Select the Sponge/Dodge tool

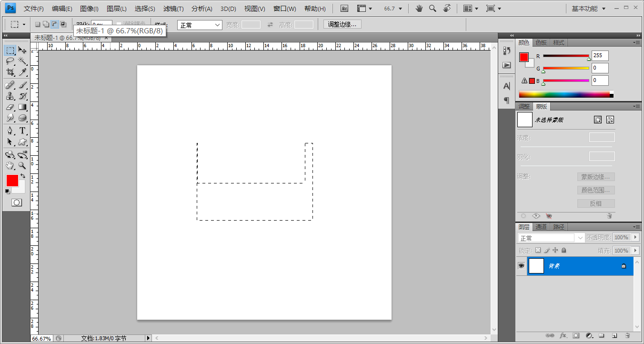coord(22,118)
